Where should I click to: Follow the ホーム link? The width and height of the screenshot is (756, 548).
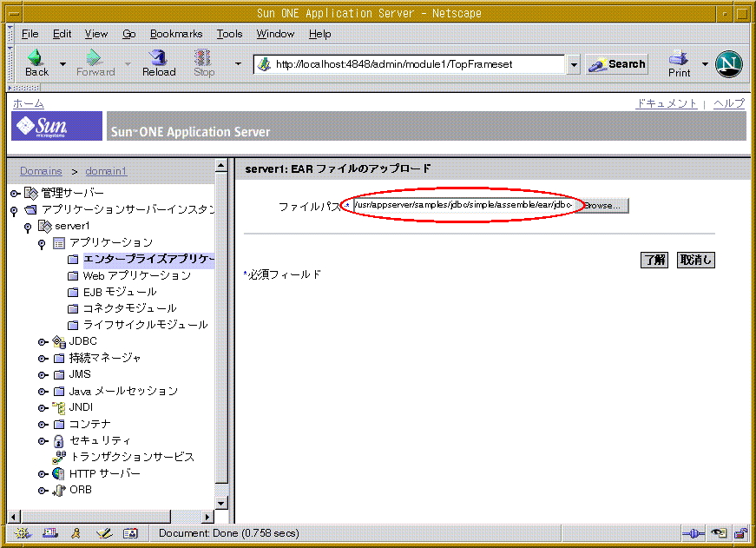[29, 103]
